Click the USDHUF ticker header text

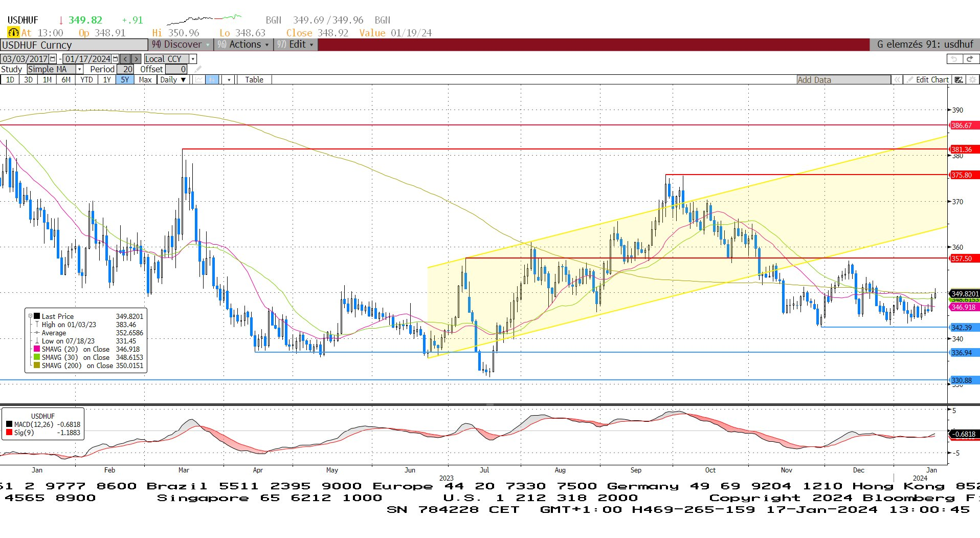click(x=23, y=20)
